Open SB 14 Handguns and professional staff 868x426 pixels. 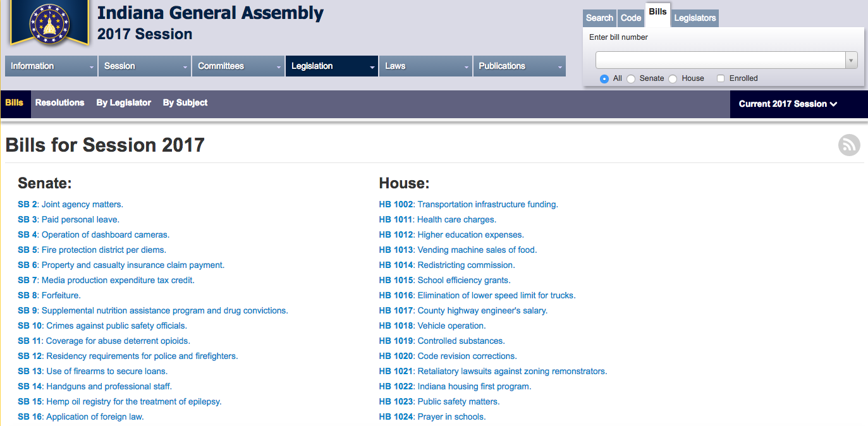coord(95,387)
